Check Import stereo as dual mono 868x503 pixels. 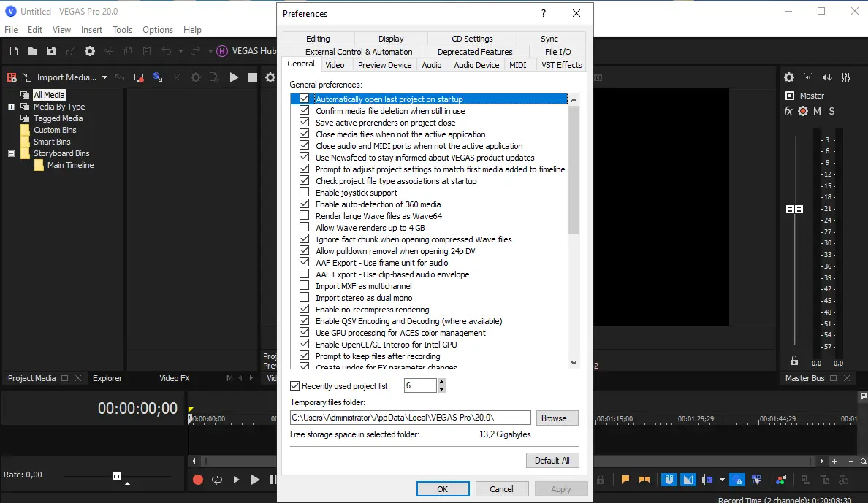(304, 297)
